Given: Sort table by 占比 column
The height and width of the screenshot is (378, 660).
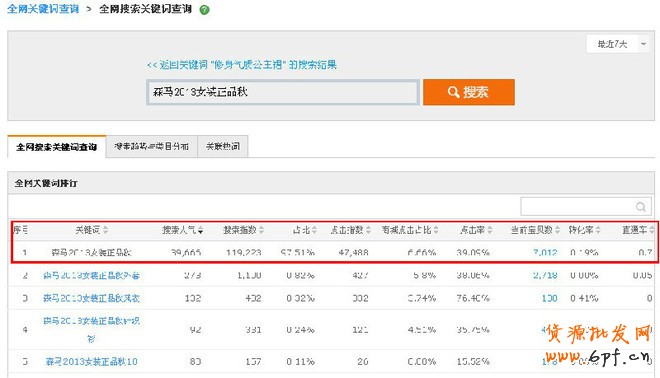Looking at the screenshot, I should click(305, 230).
